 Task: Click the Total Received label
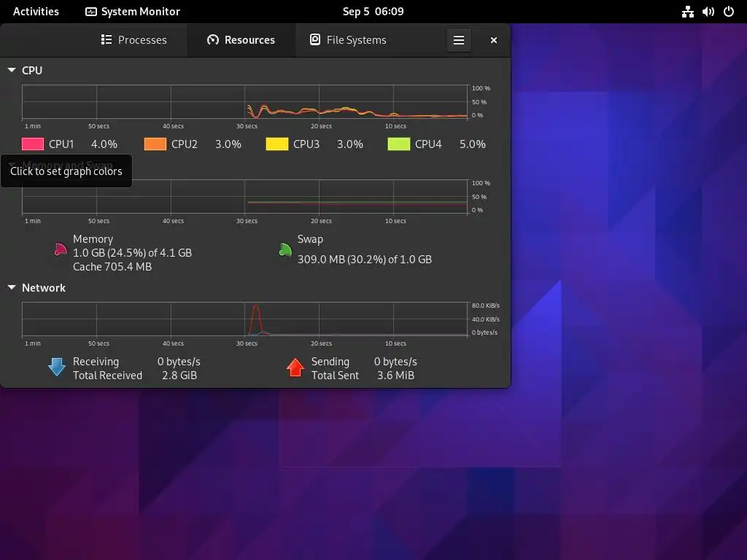point(108,376)
